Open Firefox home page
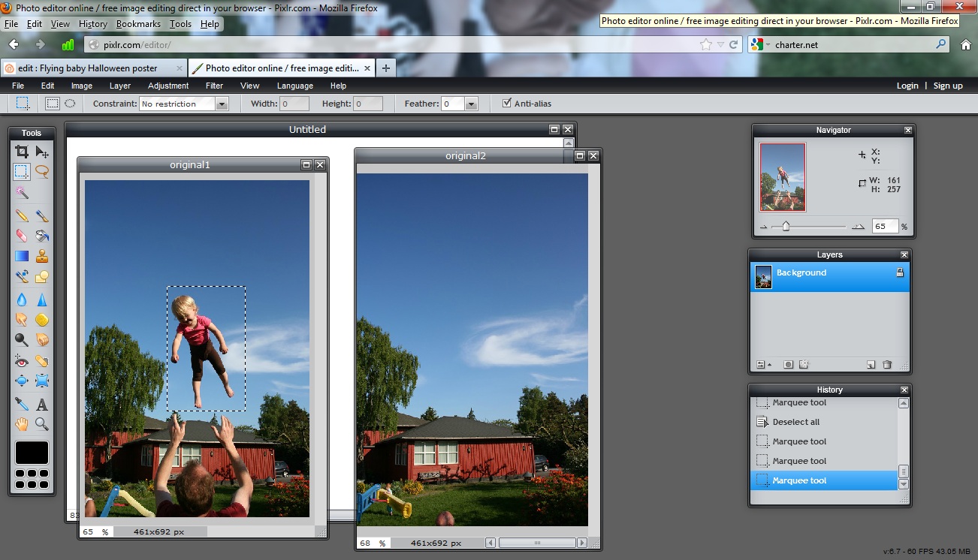 [966, 45]
